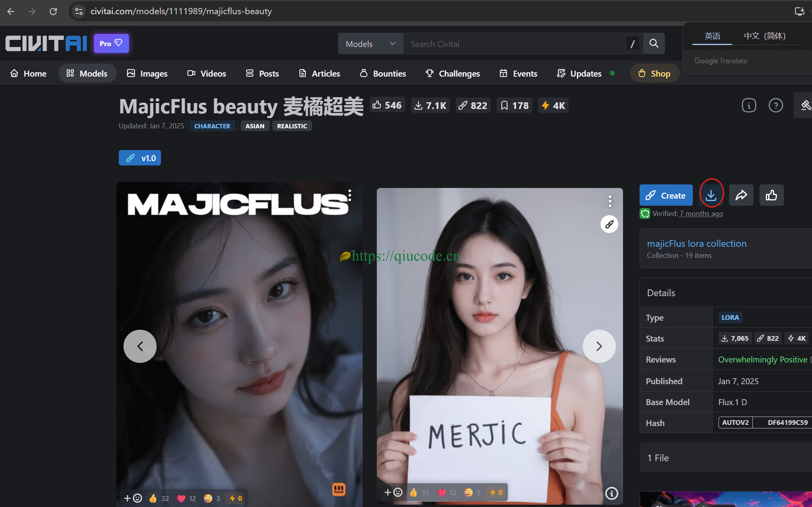Like the model with thumbs-up button
812x507 pixels.
(771, 195)
